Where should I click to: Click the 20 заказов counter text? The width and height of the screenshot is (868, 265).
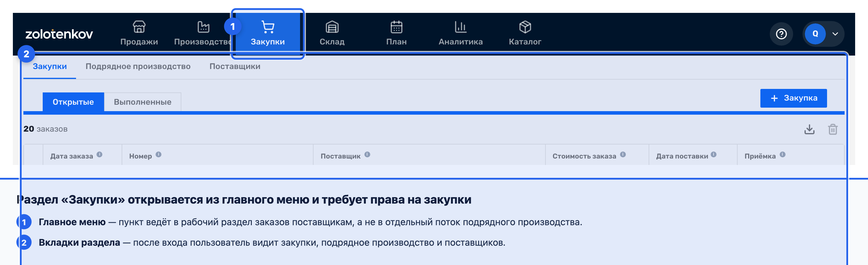(x=46, y=129)
